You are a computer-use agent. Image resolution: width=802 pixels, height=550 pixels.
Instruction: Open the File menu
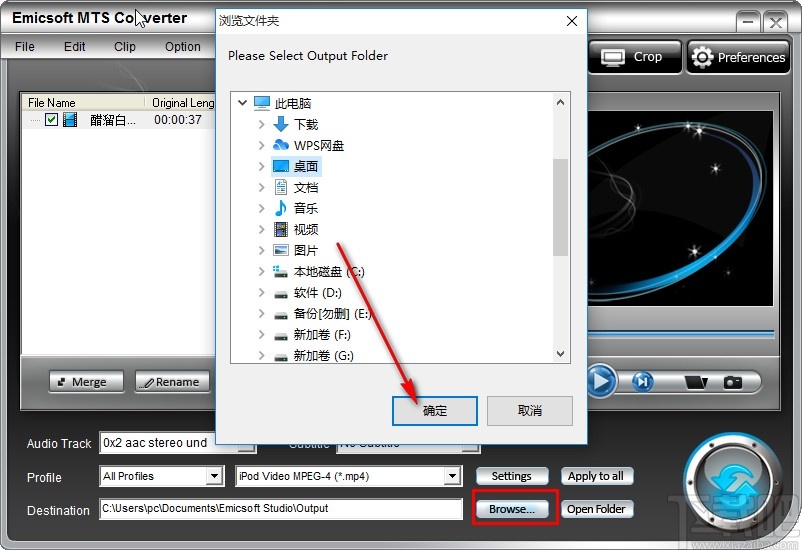25,47
